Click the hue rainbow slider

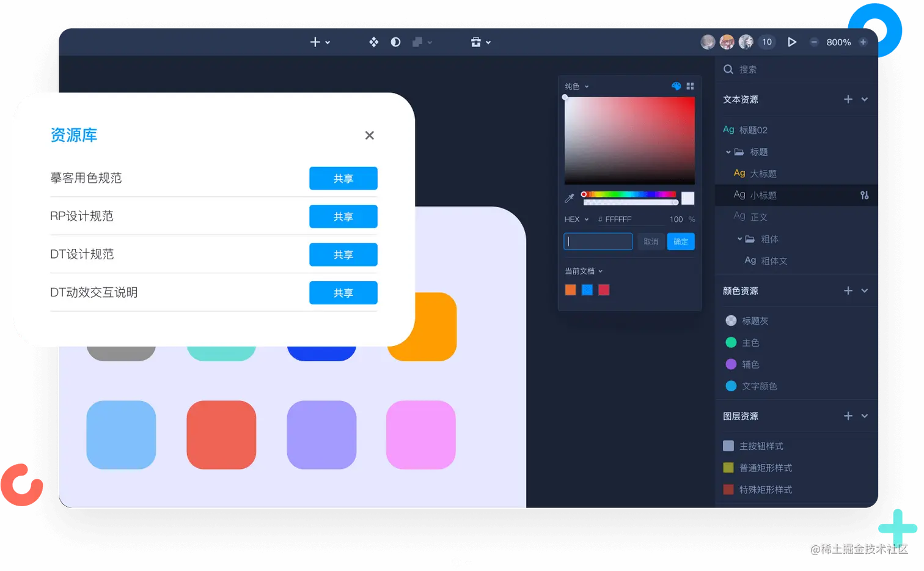coord(629,194)
